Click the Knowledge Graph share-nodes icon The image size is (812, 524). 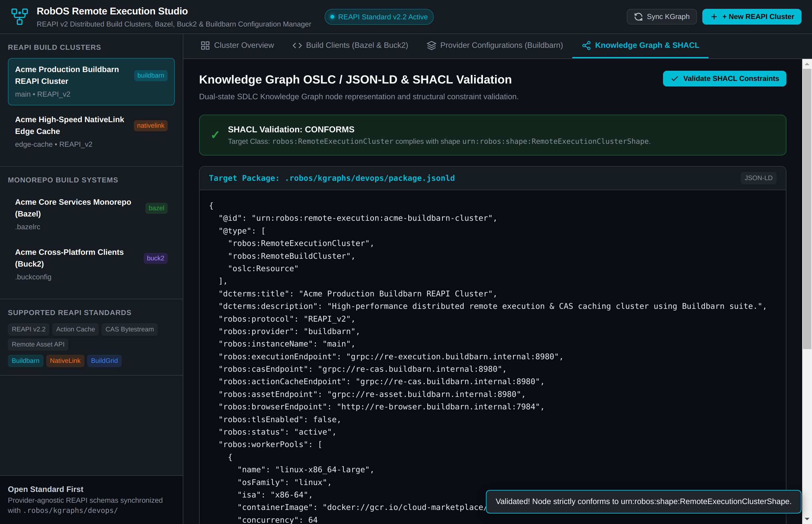[586, 45]
